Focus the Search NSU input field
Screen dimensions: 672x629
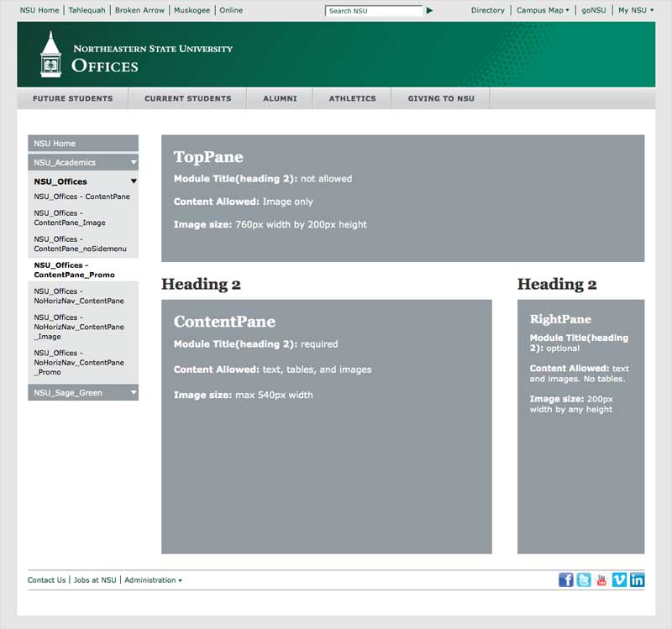click(x=374, y=11)
